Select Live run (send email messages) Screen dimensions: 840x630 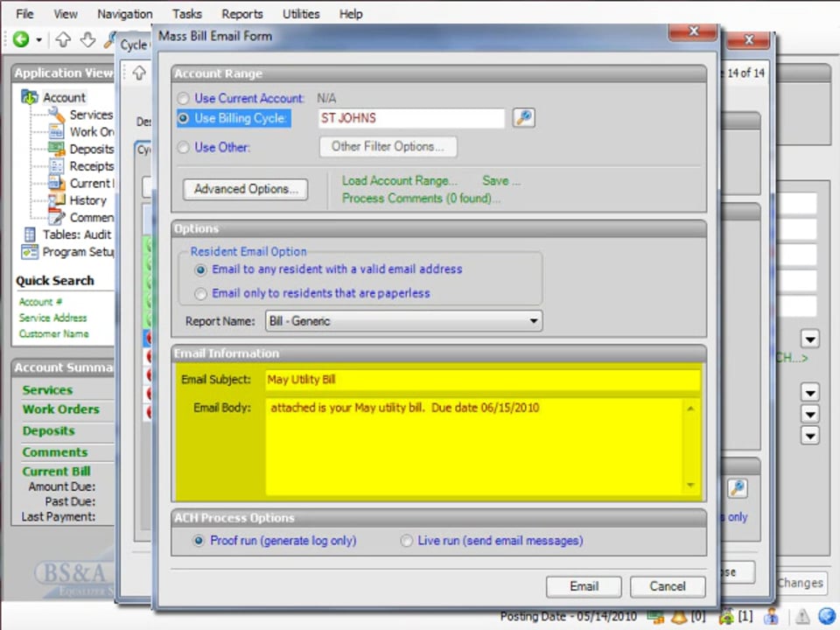(407, 541)
